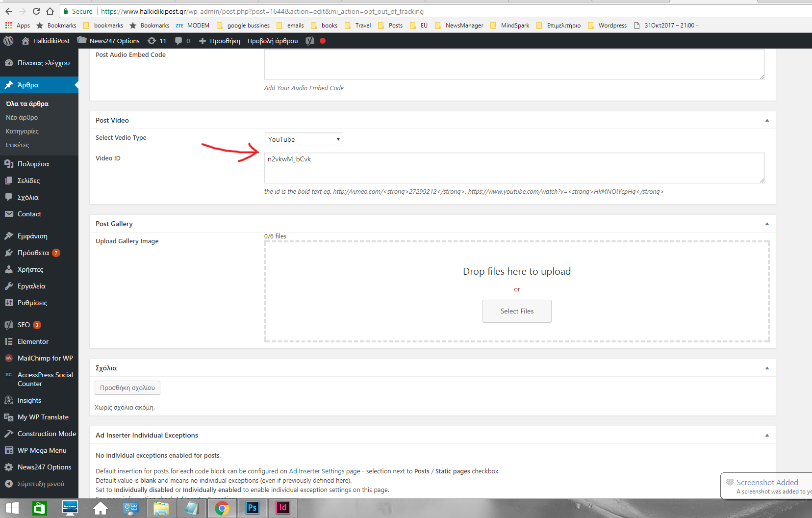Screen dimensions: 812x518
Task: Go to Πρόσθετα plugins menu
Action: click(x=33, y=253)
